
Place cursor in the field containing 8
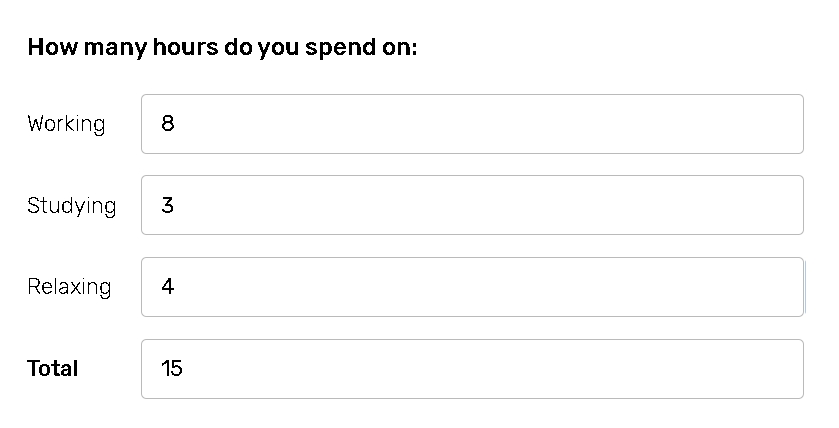[x=472, y=124]
